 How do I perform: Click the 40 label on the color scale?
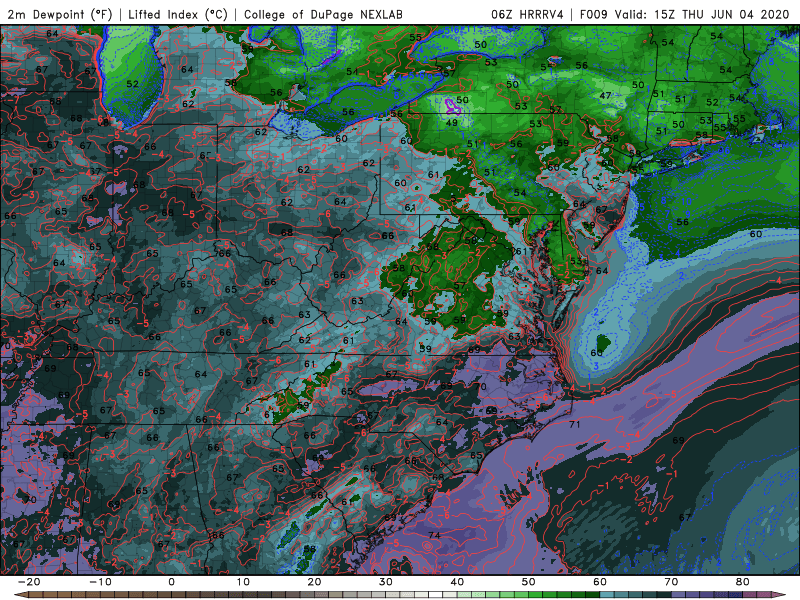[x=457, y=582]
